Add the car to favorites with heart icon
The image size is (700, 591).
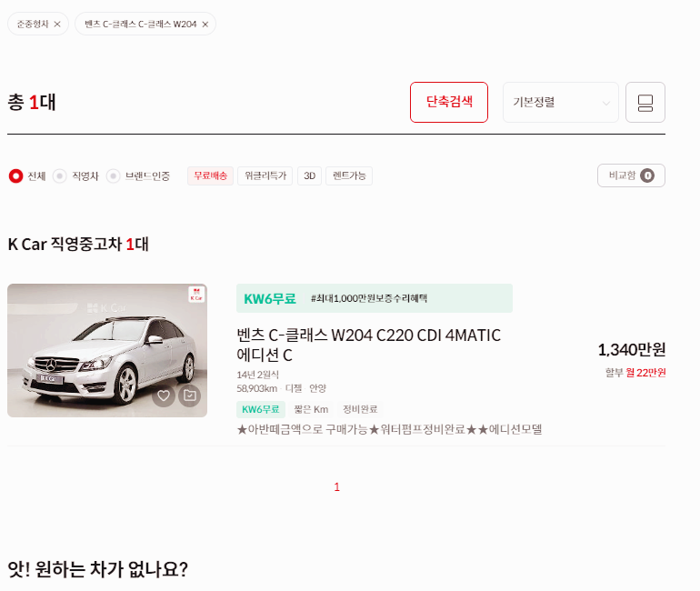(x=164, y=396)
